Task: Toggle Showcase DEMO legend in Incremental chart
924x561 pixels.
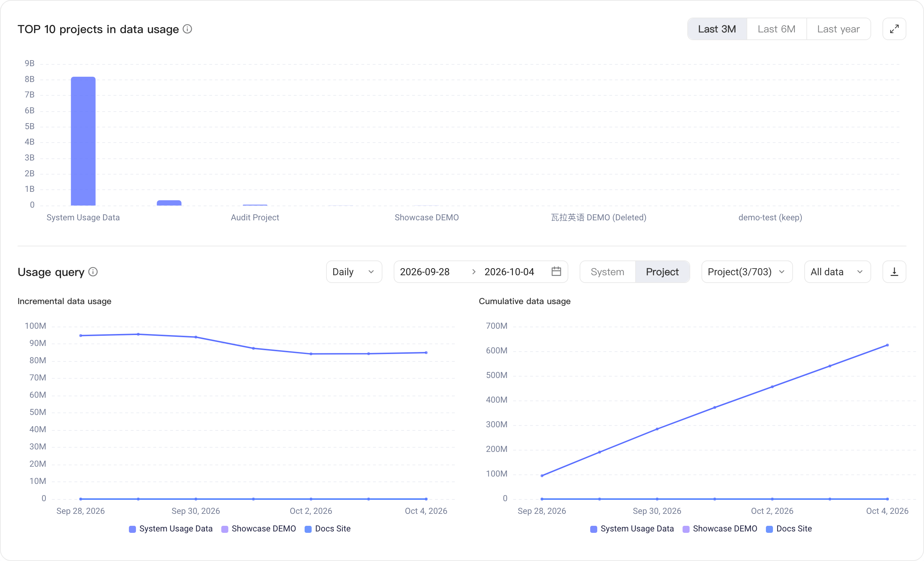Action: coord(258,529)
